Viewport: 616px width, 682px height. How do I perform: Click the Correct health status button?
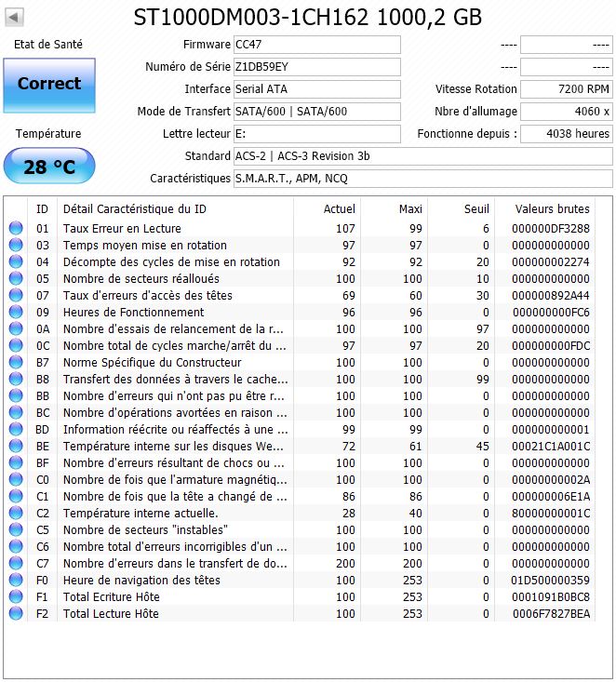49,86
